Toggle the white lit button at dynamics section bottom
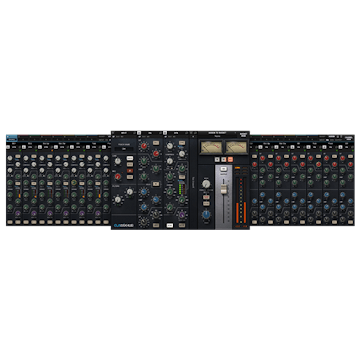Screen dimensions: 360x360 click(x=170, y=225)
